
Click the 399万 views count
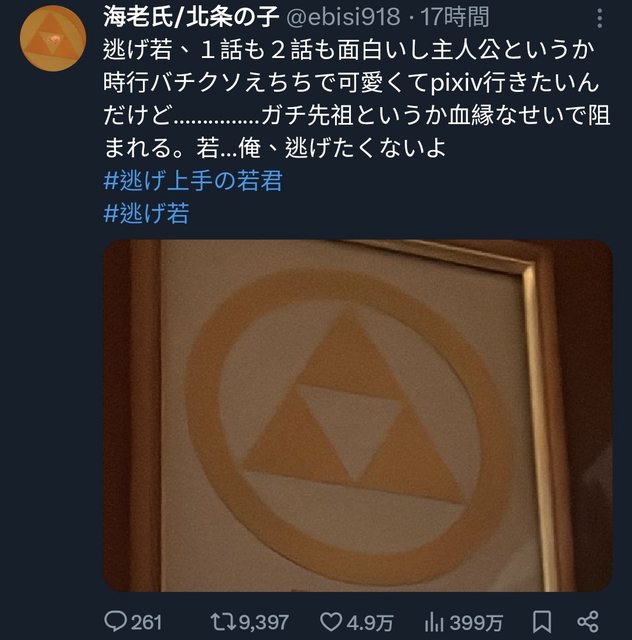(x=476, y=622)
